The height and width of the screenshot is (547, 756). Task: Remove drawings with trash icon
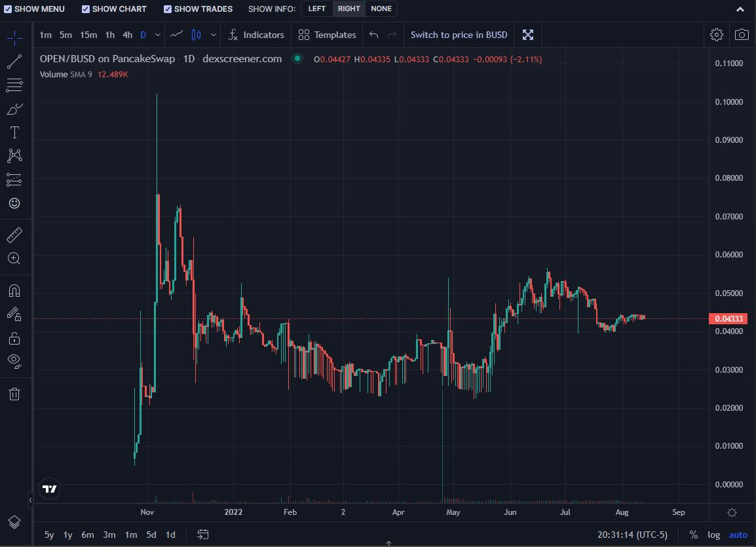click(x=14, y=394)
